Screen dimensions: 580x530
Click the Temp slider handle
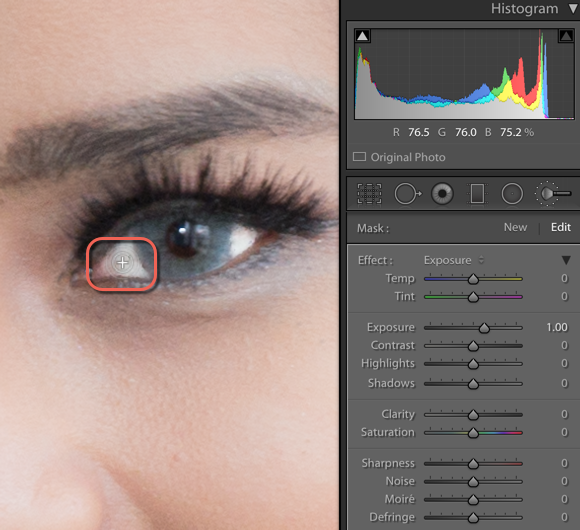[x=473, y=279]
